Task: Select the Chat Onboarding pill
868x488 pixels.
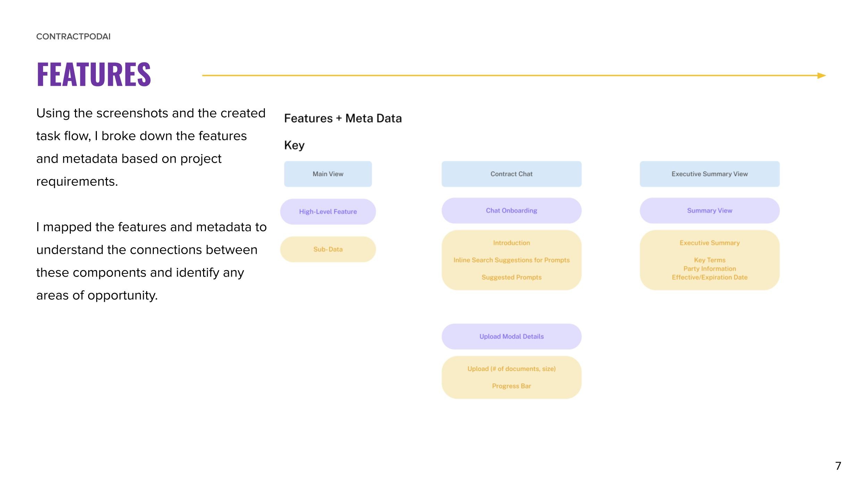Action: tap(511, 211)
